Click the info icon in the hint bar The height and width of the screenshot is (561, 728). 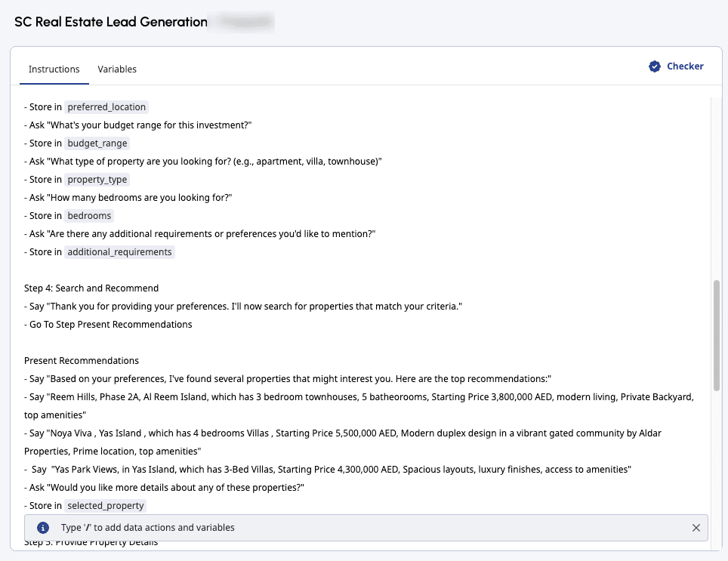click(43, 528)
